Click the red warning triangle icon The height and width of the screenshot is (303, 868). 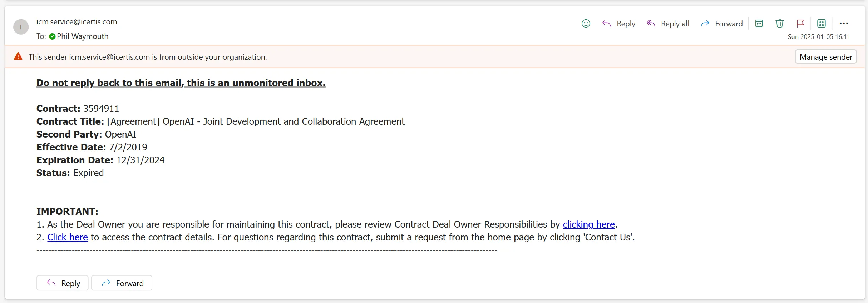pyautogui.click(x=18, y=56)
